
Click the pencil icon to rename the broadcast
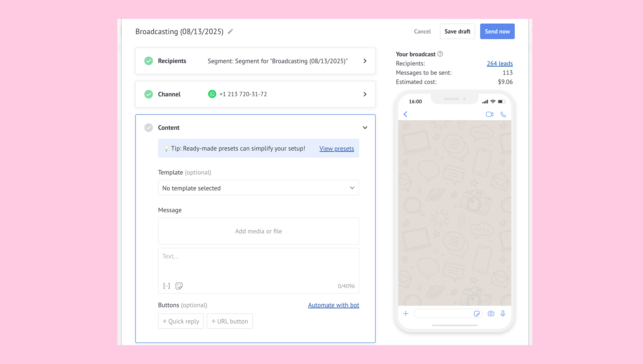(x=230, y=31)
